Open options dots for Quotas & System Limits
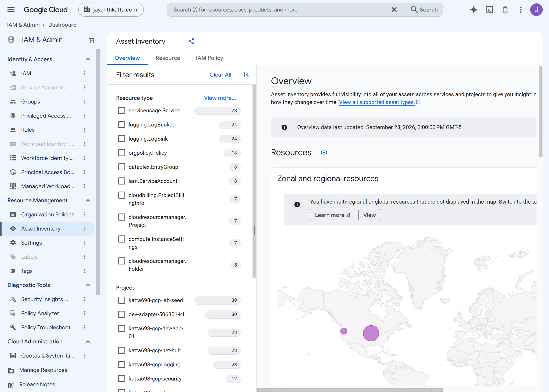 tap(85, 356)
